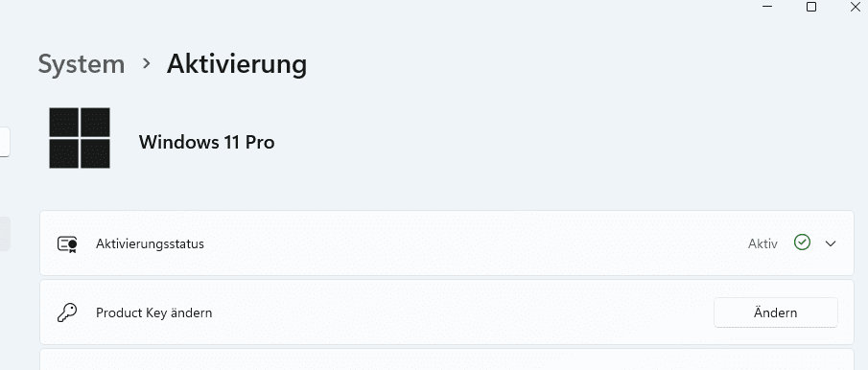Click the black Windows logo

pos(80,138)
